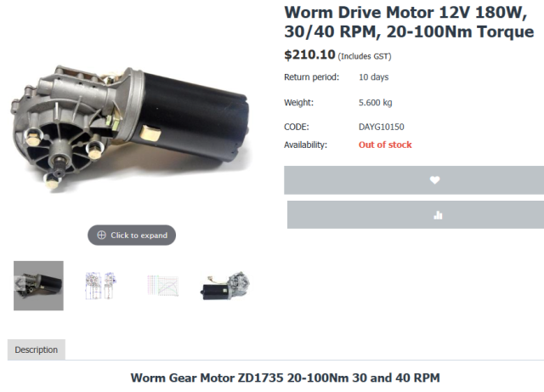
Task: Select the first angled motor thumbnail
Action: click(38, 286)
